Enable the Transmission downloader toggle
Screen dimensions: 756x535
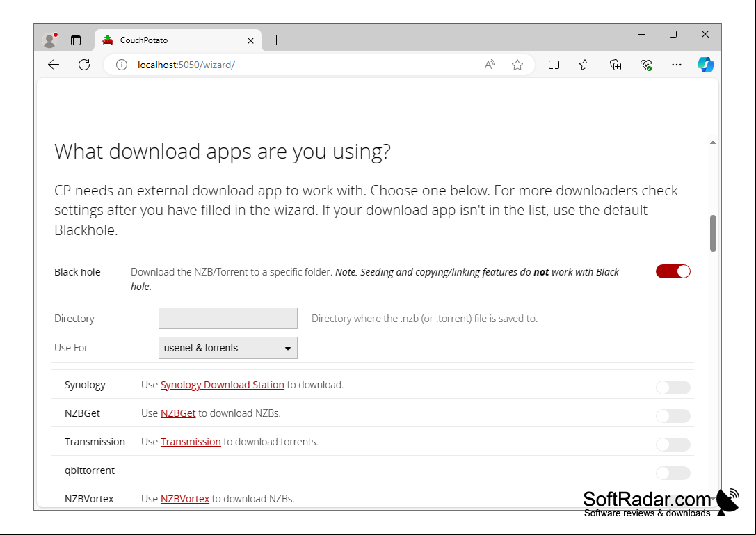[673, 445]
